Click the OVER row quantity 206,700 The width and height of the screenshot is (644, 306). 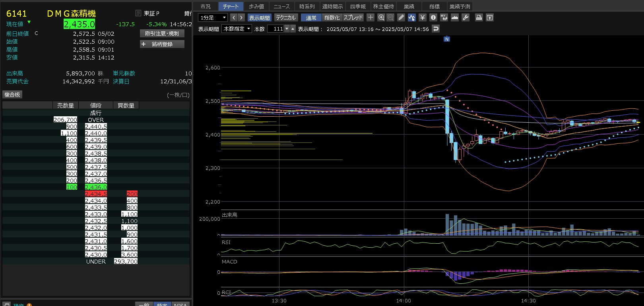tap(65, 119)
